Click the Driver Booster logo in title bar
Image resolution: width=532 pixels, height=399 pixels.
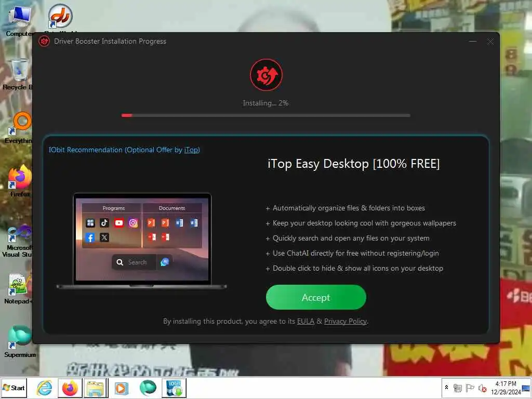pos(44,42)
